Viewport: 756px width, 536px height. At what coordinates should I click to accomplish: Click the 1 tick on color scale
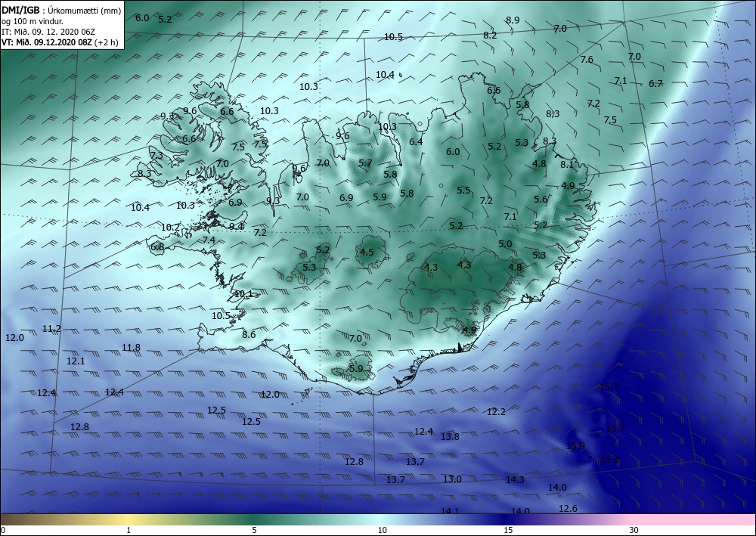click(129, 530)
